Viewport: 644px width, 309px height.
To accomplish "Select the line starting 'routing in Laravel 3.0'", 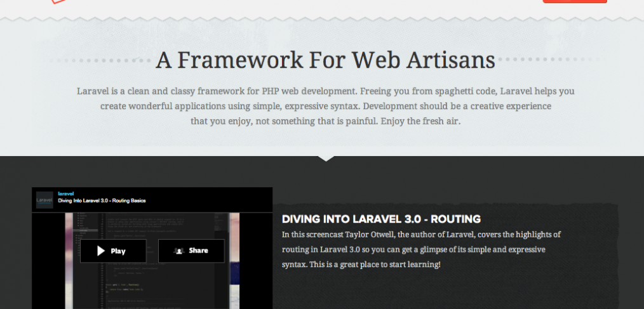I will [x=413, y=249].
